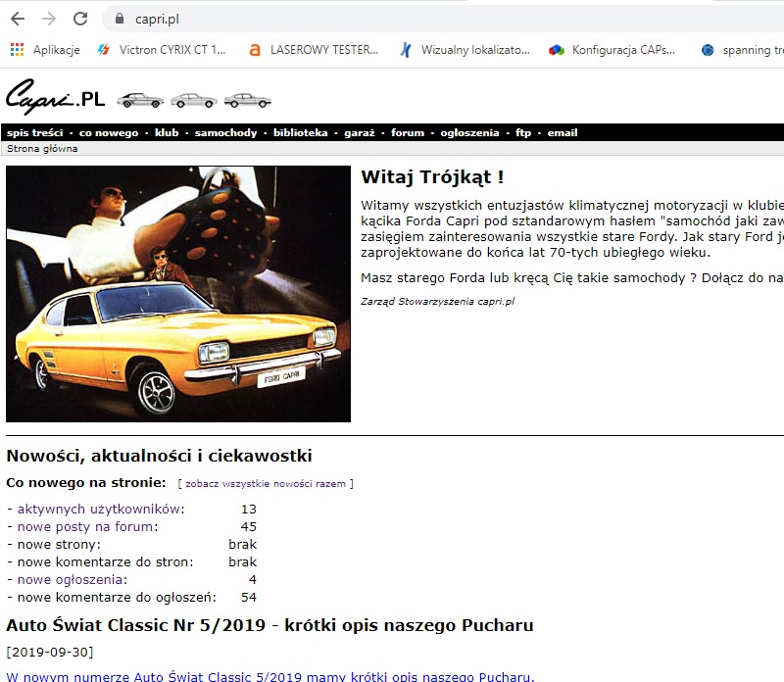The image size is (784, 682).
Task: Open the 'forum' menu item
Action: point(408,132)
